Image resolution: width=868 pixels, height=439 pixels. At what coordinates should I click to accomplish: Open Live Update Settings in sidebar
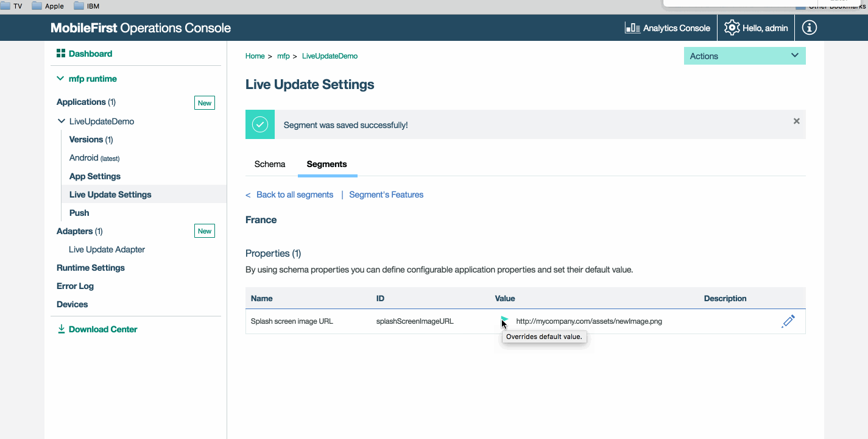tap(110, 195)
